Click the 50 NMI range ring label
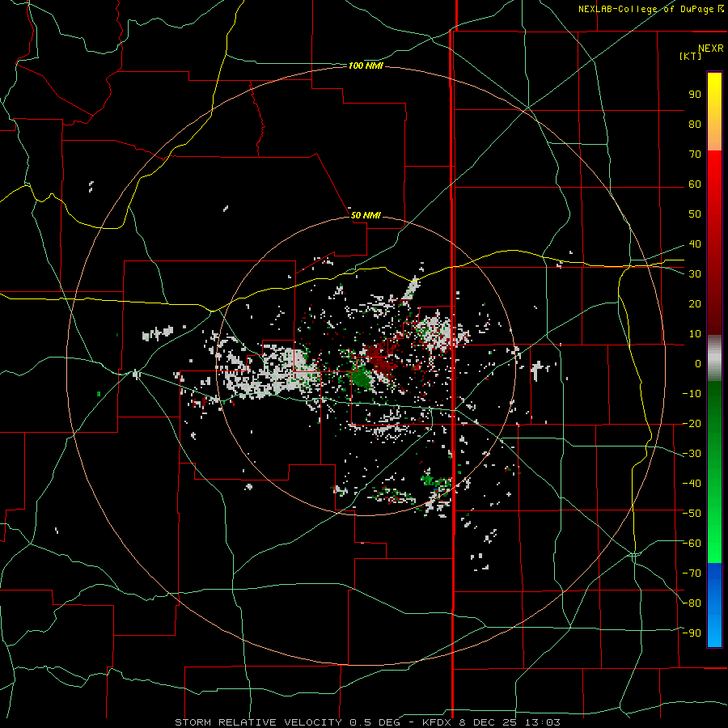 pyautogui.click(x=366, y=215)
